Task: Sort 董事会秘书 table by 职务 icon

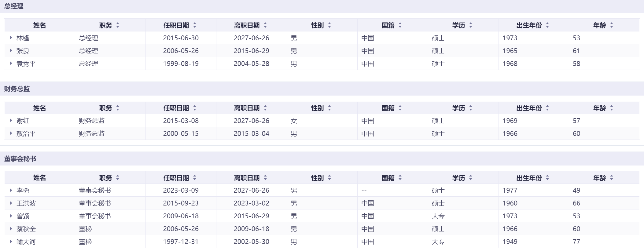Action: [118, 178]
